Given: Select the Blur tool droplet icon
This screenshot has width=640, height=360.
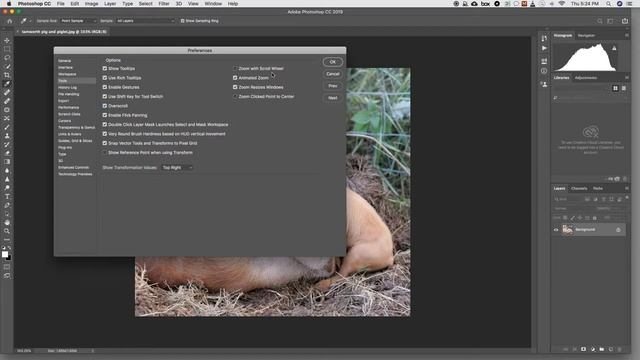Looking at the screenshot, I should pos(7,171).
